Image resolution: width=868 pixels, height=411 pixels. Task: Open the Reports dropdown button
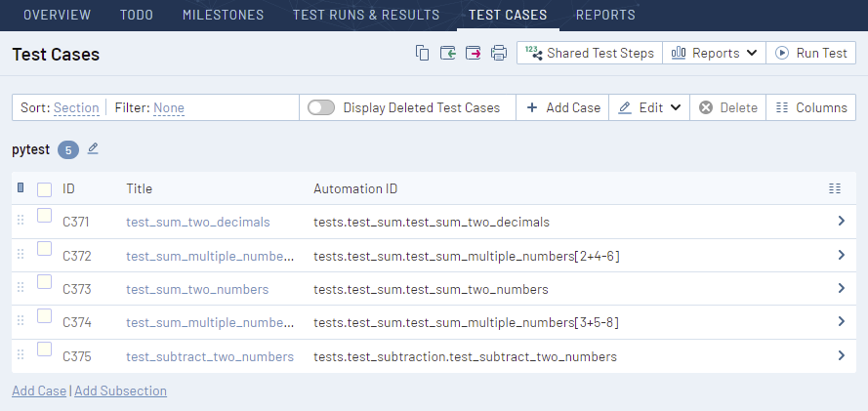tap(714, 53)
